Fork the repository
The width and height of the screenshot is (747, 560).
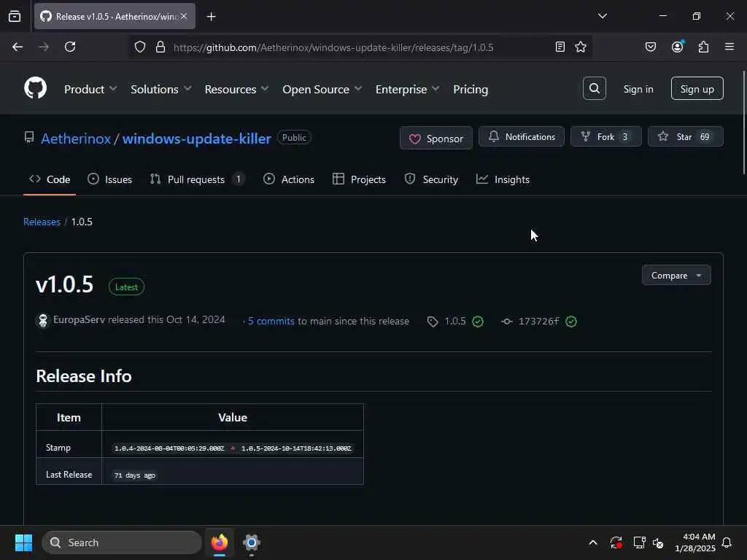pyautogui.click(x=606, y=136)
